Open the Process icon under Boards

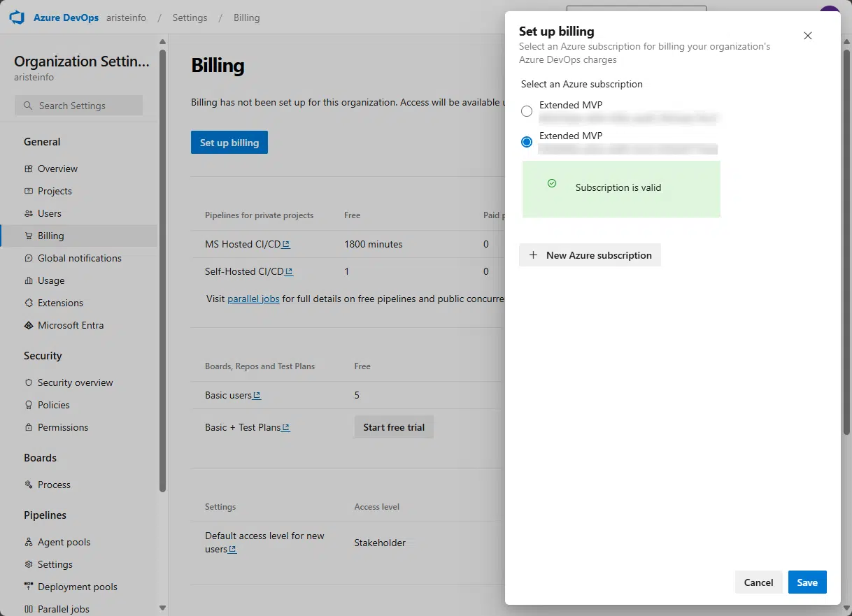(x=28, y=485)
